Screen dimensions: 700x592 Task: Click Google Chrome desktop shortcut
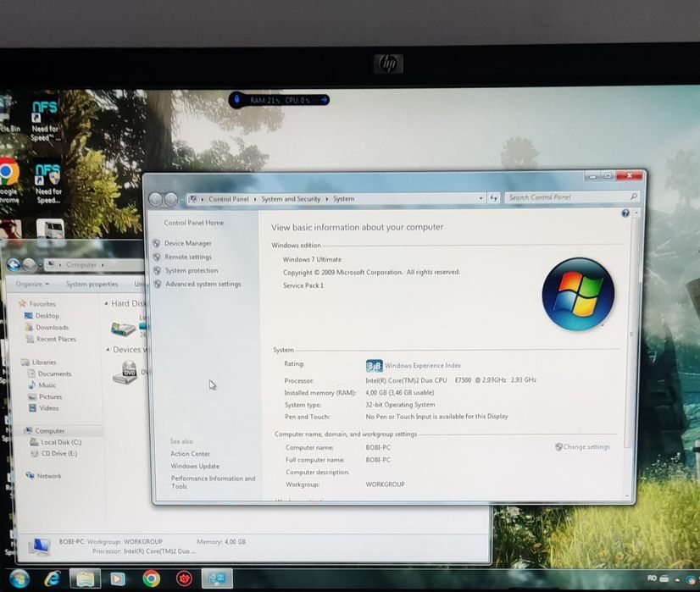(9, 180)
